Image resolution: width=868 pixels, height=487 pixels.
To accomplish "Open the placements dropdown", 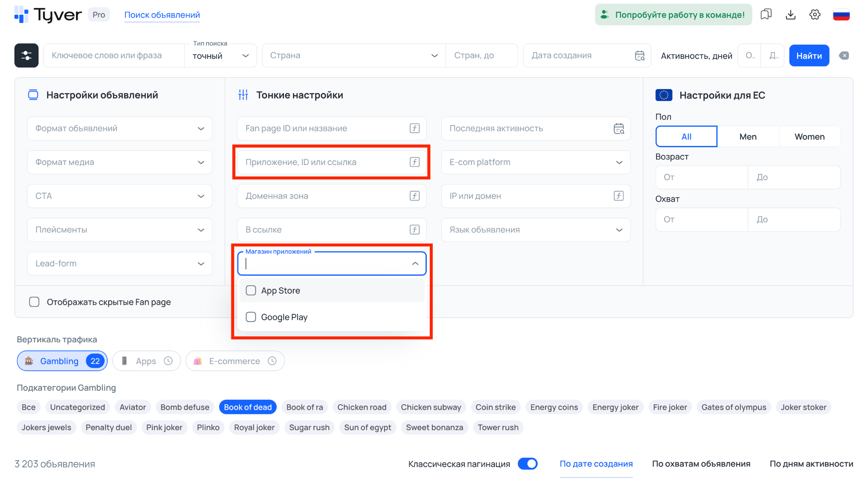I will (x=120, y=230).
